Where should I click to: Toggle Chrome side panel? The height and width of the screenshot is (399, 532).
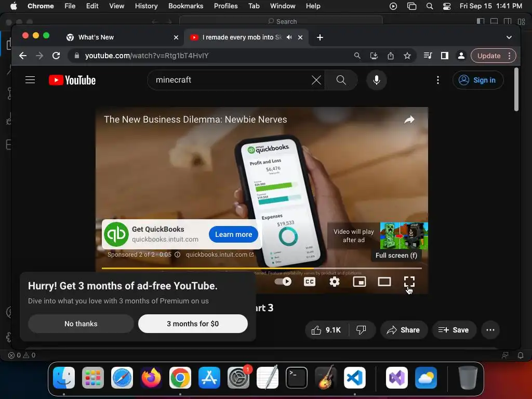click(445, 56)
